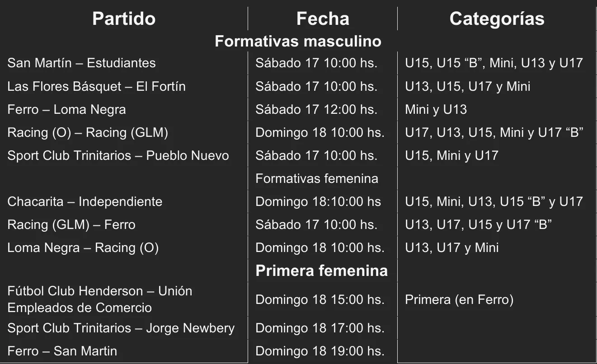This screenshot has width=597, height=364.
Task: Click the "Domingo 18 19:00 hs." date cell
Action: coord(320,351)
